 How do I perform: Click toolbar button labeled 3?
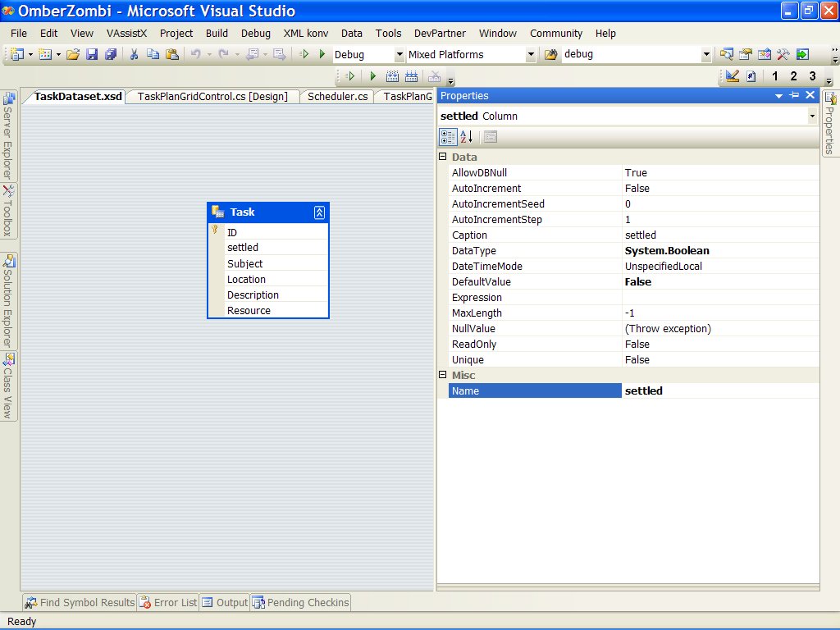pos(813,76)
